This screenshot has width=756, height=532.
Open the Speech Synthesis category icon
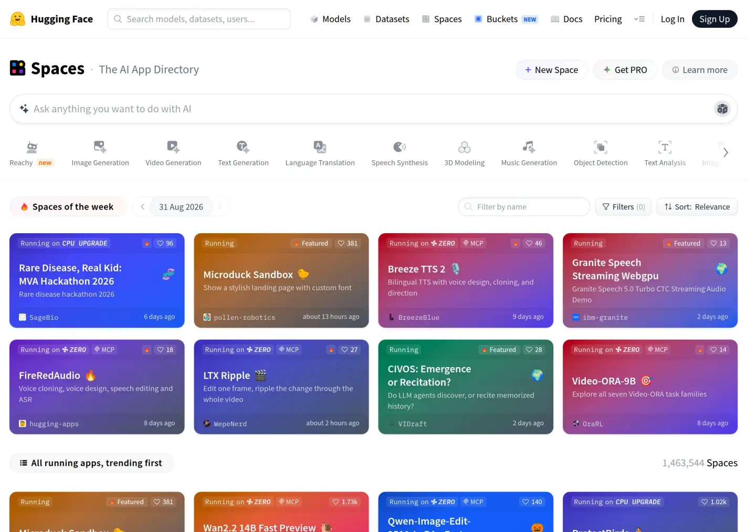400,147
